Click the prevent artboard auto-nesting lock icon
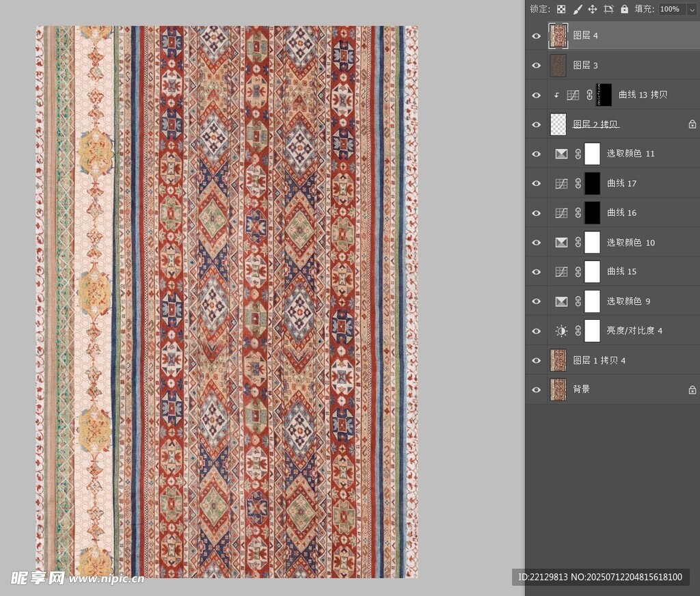 [608, 9]
